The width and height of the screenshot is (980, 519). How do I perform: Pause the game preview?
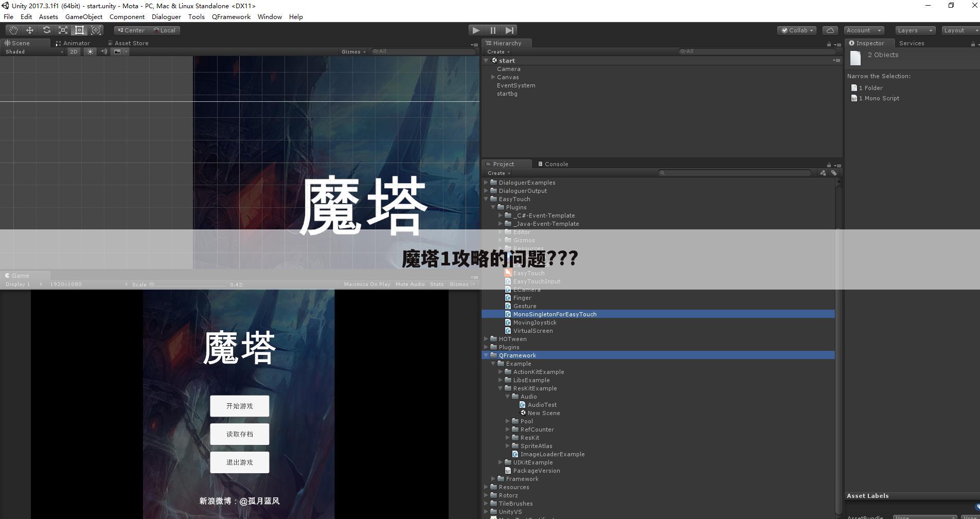coord(493,30)
